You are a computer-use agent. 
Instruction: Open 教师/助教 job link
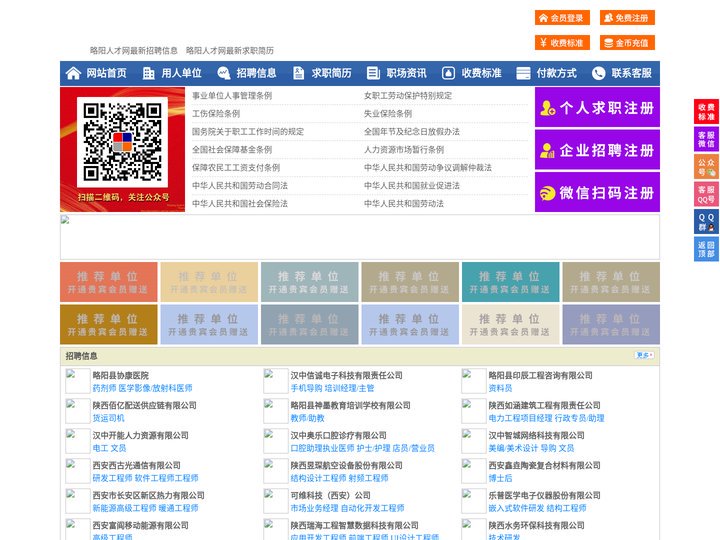(x=307, y=418)
